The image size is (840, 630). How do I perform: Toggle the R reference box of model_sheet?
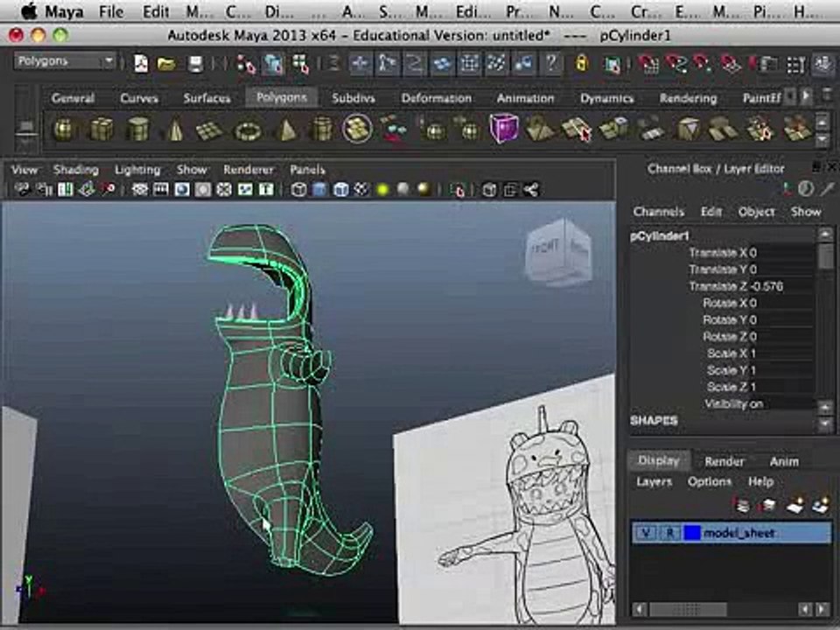pyautogui.click(x=669, y=533)
